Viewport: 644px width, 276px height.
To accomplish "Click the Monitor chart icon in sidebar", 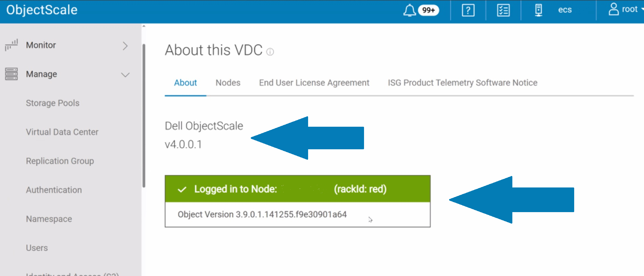I will [x=11, y=45].
